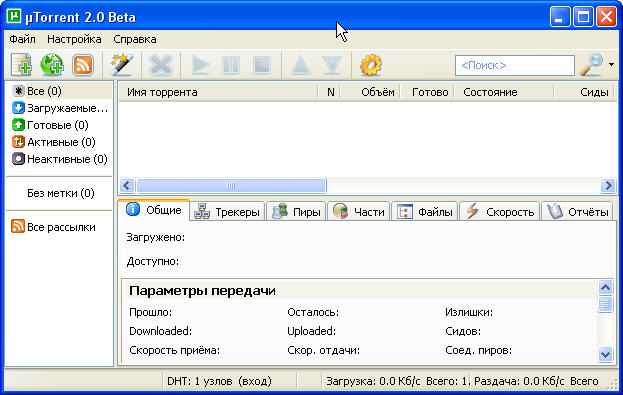Click into the Поиск search field

(515, 65)
